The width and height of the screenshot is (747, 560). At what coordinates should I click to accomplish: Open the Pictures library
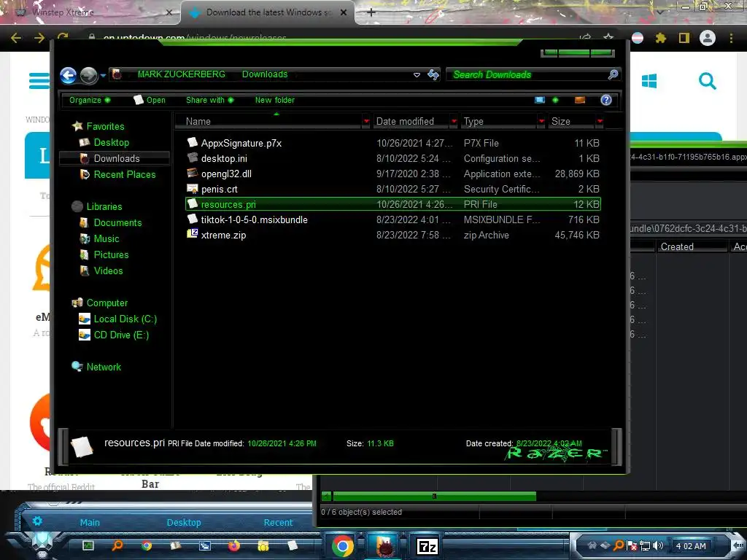[111, 254]
